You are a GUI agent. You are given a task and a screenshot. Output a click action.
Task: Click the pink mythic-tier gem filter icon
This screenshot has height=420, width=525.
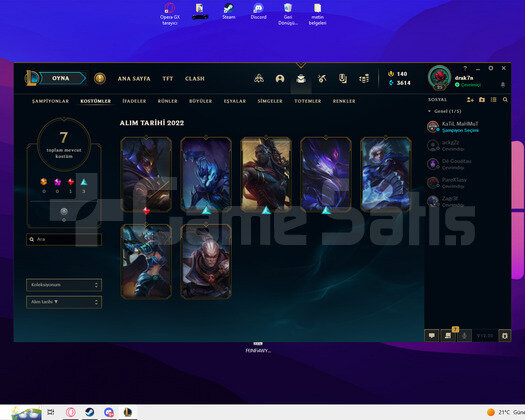[x=58, y=182]
